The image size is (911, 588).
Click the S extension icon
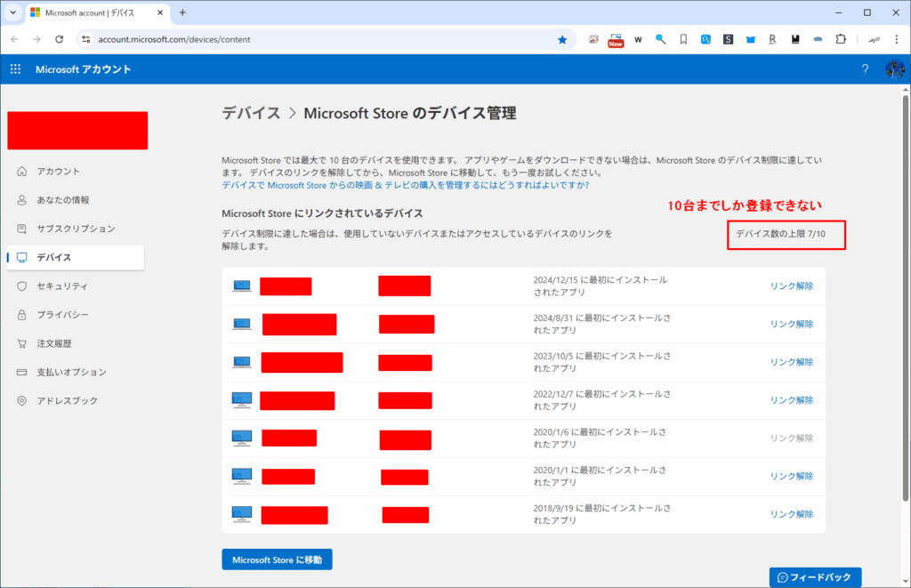(x=728, y=39)
